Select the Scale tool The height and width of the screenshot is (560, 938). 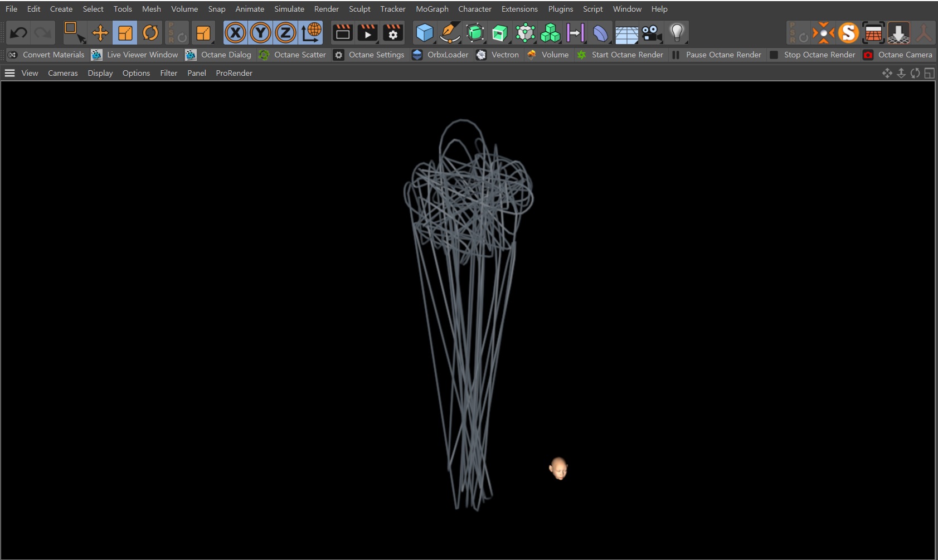tap(125, 33)
